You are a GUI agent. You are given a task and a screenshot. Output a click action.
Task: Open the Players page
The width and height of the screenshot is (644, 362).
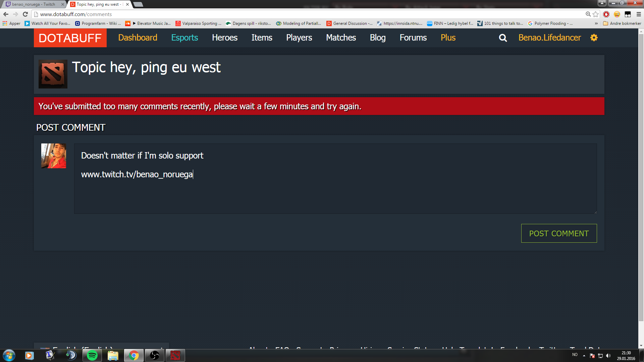299,38
